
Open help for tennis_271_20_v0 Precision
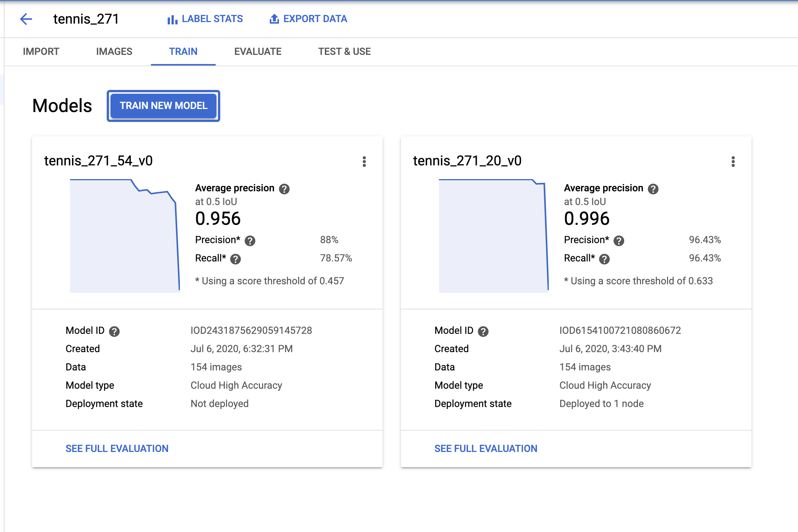(619, 240)
